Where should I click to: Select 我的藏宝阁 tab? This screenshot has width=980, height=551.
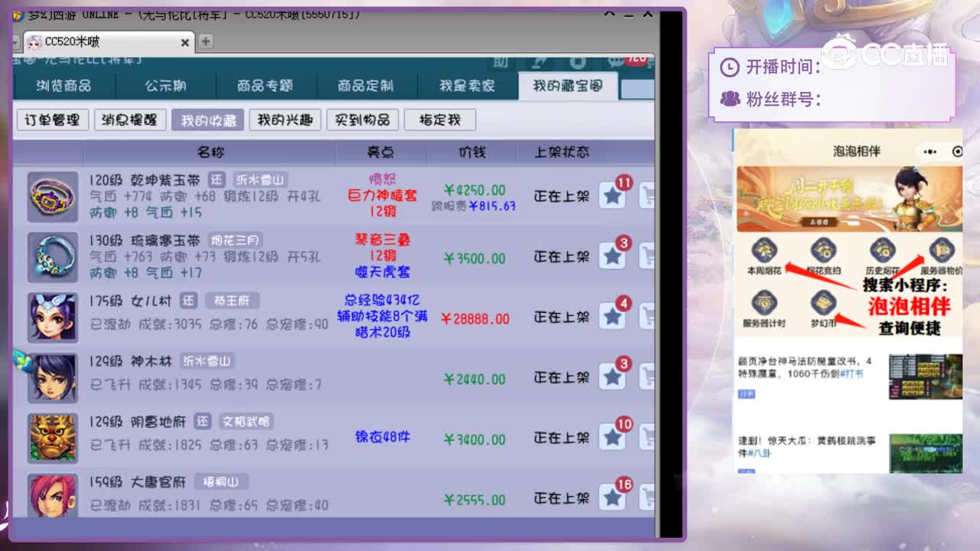[567, 86]
